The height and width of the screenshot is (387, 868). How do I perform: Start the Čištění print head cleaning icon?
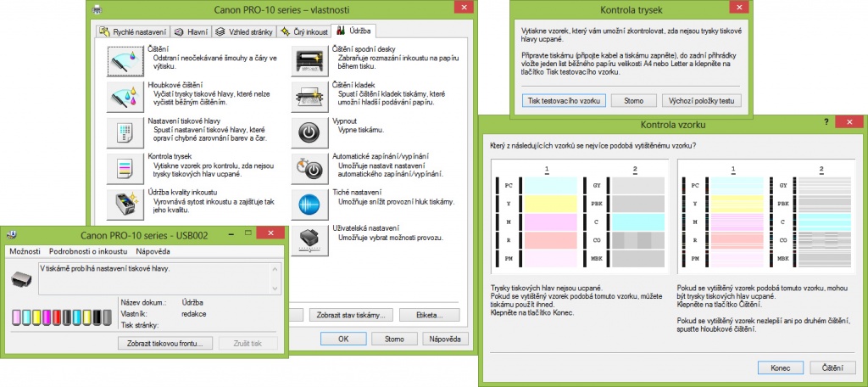(x=125, y=60)
